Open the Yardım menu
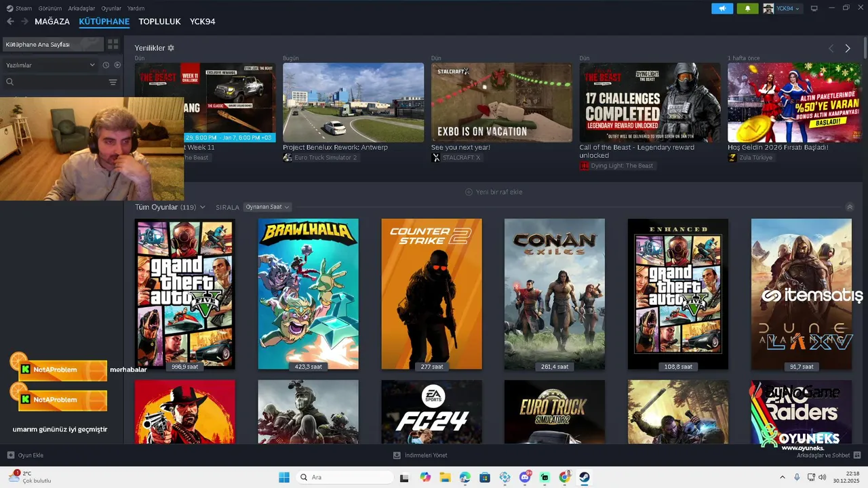Viewport: 868px width, 488px height. [136, 8]
